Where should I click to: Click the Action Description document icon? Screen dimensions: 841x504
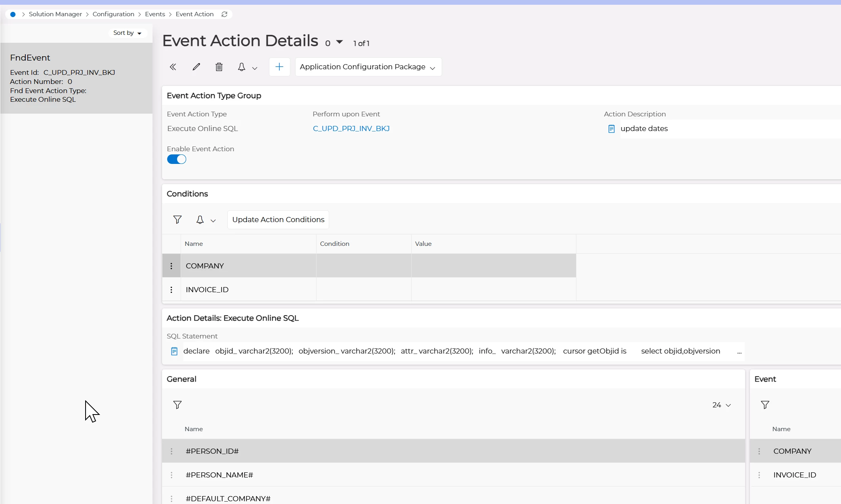click(611, 129)
